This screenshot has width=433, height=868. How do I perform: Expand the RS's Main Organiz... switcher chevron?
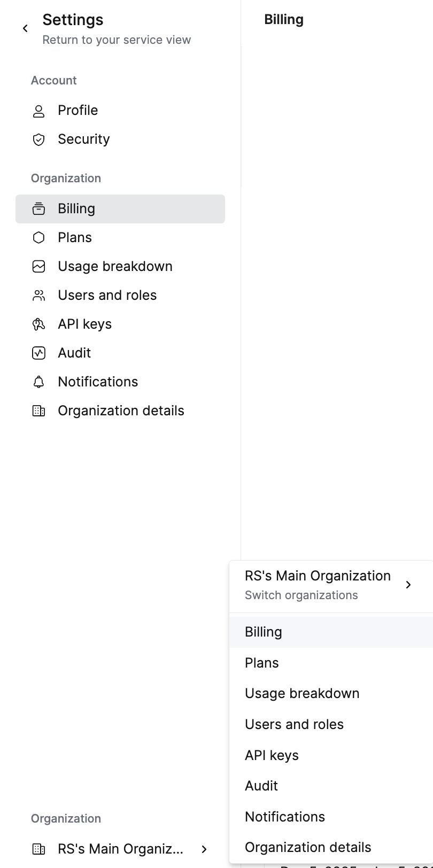204,849
